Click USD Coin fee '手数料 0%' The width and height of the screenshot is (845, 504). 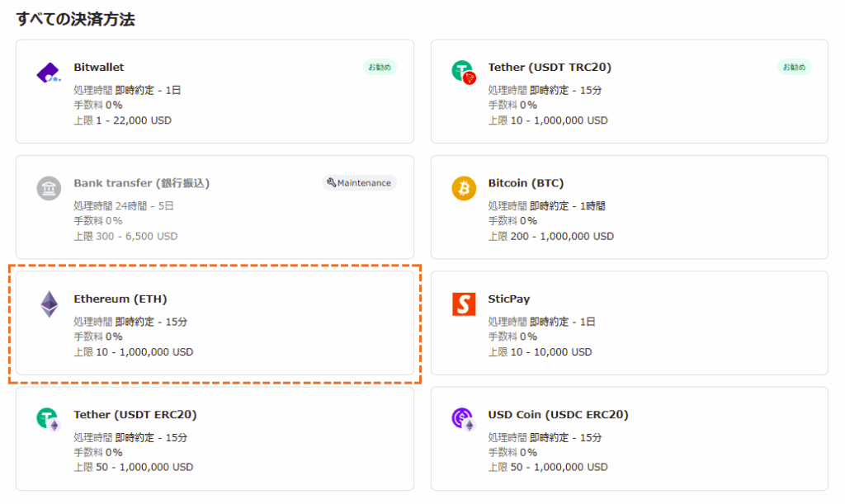(x=512, y=452)
